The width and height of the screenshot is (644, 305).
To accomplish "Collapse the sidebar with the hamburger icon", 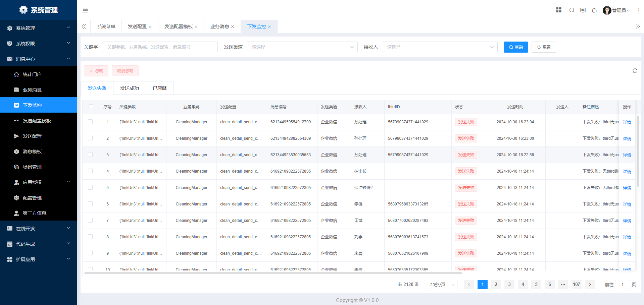I will pos(85,10).
